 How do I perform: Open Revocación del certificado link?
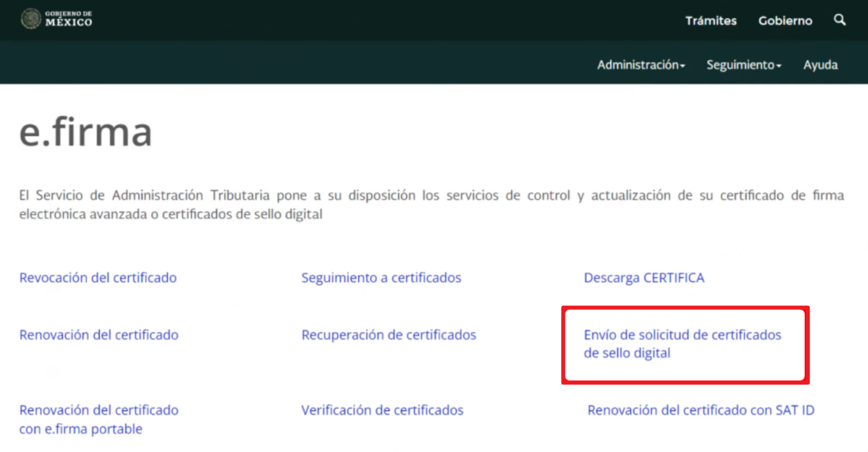pyautogui.click(x=98, y=278)
